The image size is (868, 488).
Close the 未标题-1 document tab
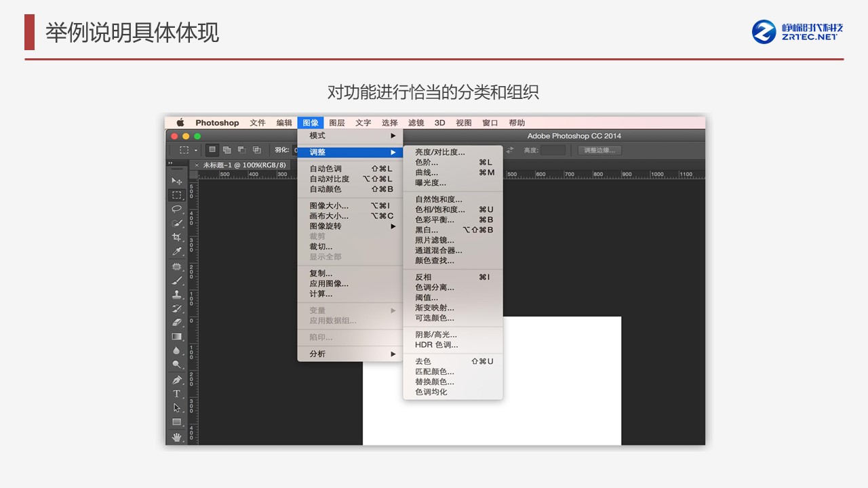tap(197, 165)
